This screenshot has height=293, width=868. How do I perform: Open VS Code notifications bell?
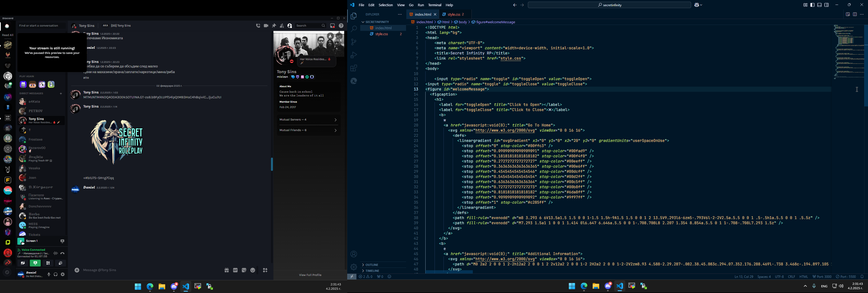(862, 277)
